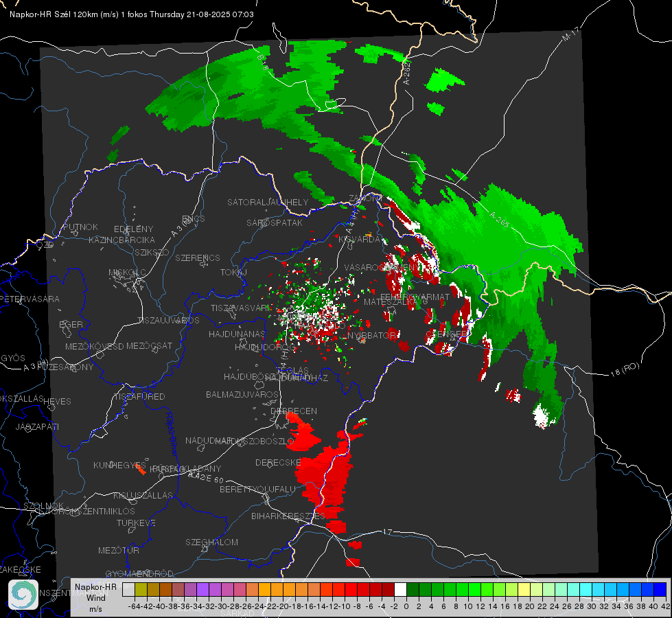
Task: Select the olive swatch right of -64
Action: pos(141,589)
